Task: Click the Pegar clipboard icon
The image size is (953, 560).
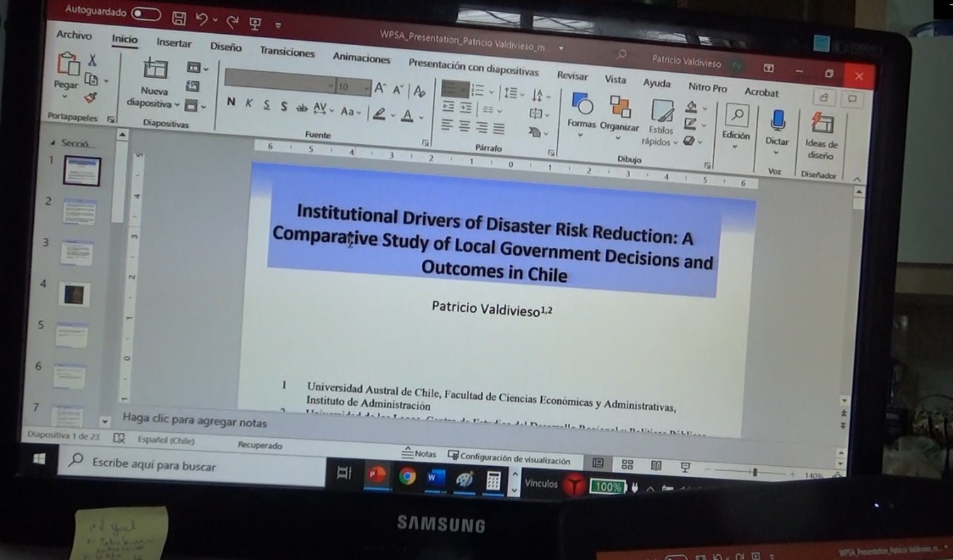Action: 68,64
